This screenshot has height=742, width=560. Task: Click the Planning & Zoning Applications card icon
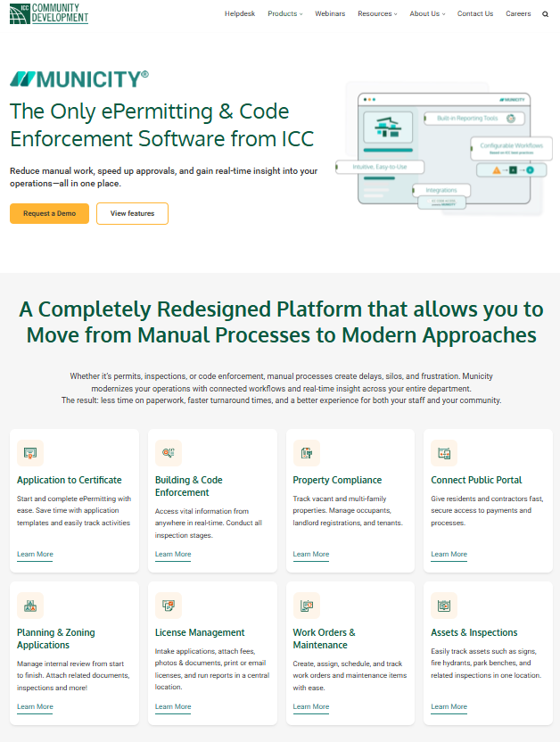click(30, 606)
